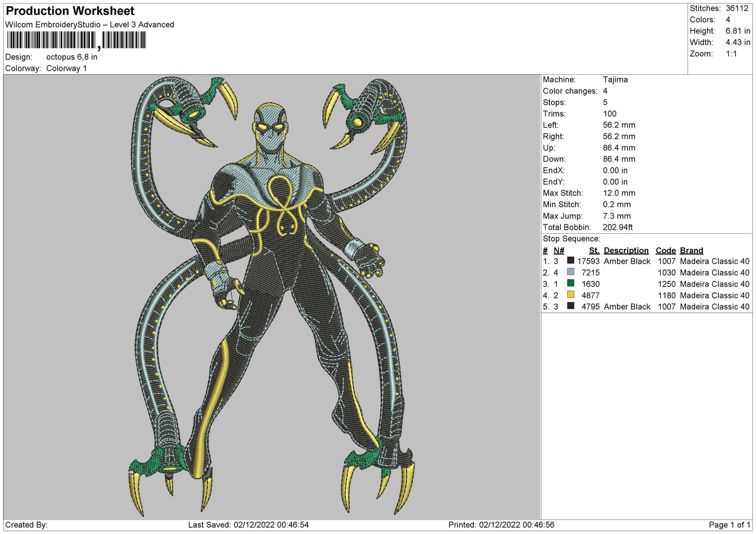Click the black swatch in row 5
This screenshot has width=756, height=534.
point(571,306)
